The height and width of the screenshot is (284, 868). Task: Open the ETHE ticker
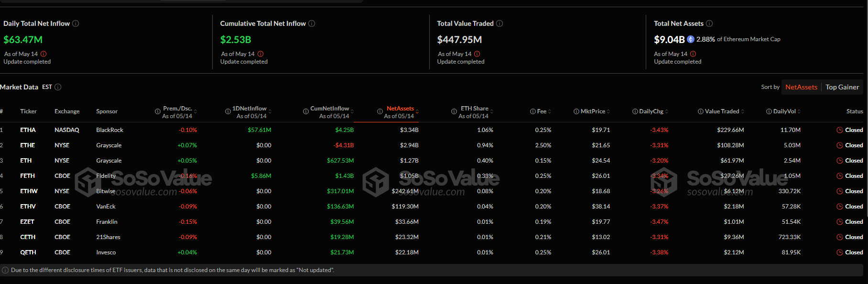click(27, 145)
